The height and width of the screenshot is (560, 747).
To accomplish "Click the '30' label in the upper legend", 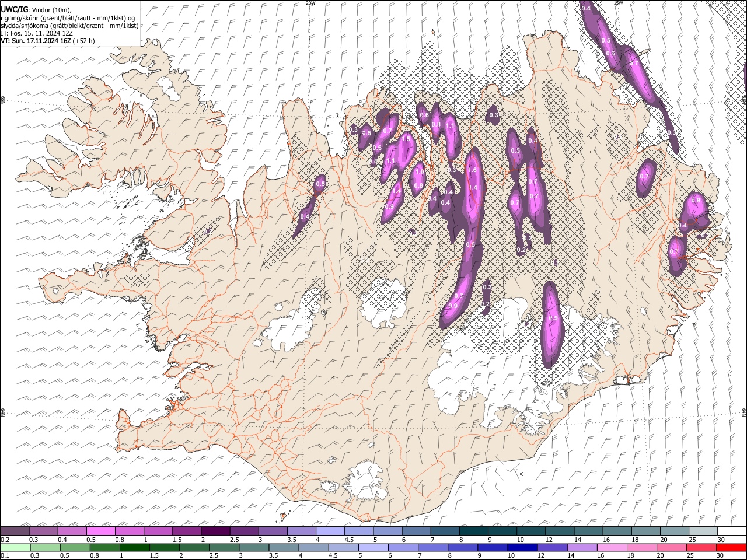I will point(721,540).
